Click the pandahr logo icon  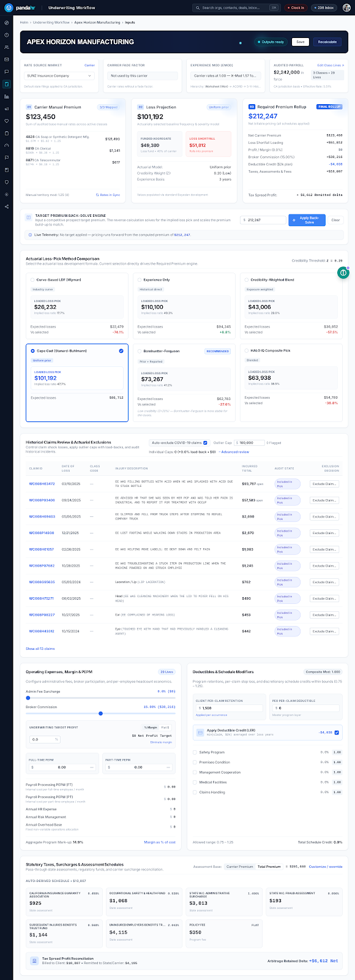[x=9, y=8]
